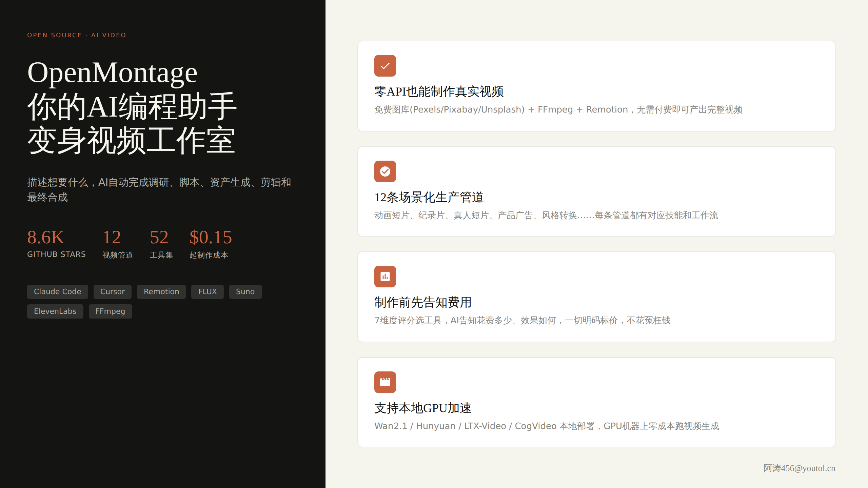This screenshot has height=488, width=868.
Task: Click the 描述想要什么 subtitle paragraph
Action: pyautogui.click(x=159, y=190)
